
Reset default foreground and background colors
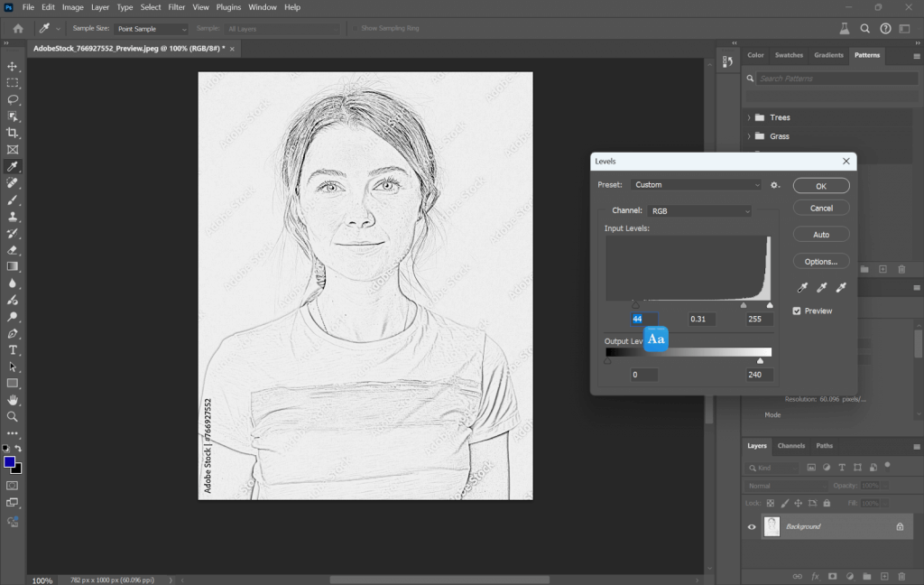[x=6, y=449]
